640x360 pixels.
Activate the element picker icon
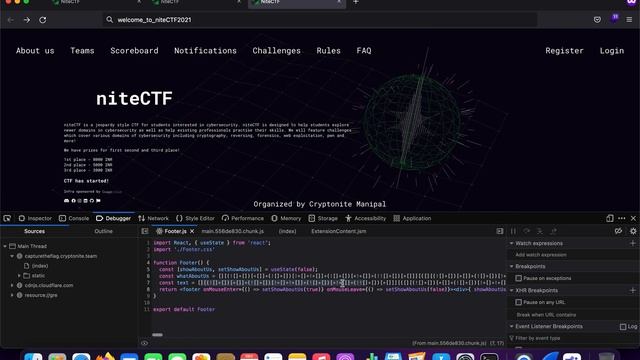tap(7, 218)
